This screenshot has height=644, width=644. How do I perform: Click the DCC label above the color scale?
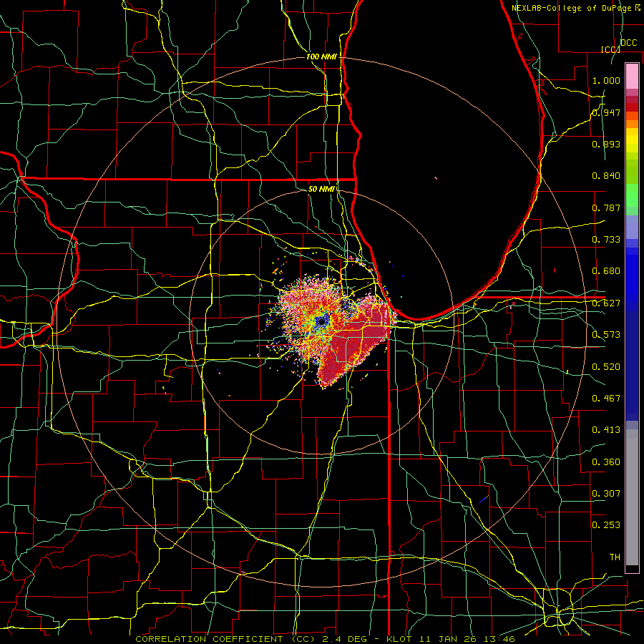tap(628, 42)
